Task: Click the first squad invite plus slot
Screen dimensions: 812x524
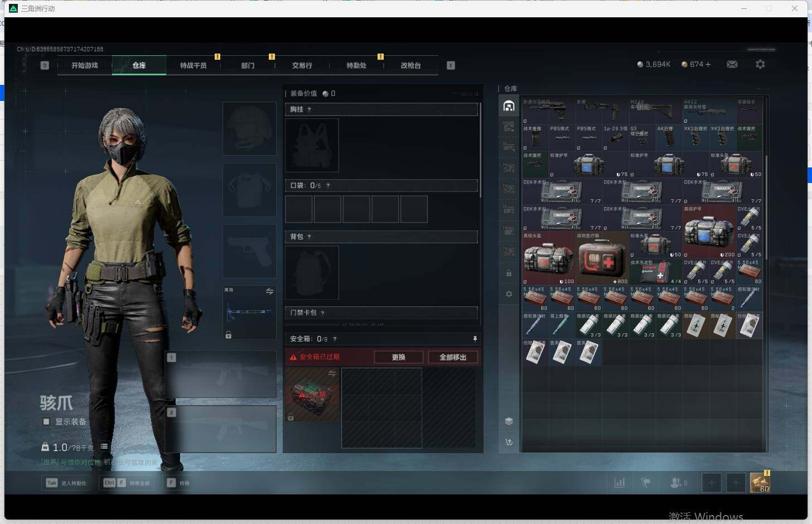Action: coord(711,483)
